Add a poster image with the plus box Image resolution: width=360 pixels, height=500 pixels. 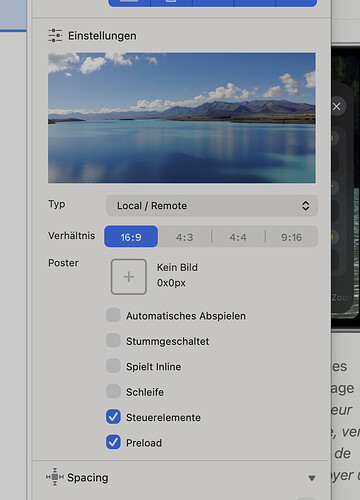click(x=129, y=277)
